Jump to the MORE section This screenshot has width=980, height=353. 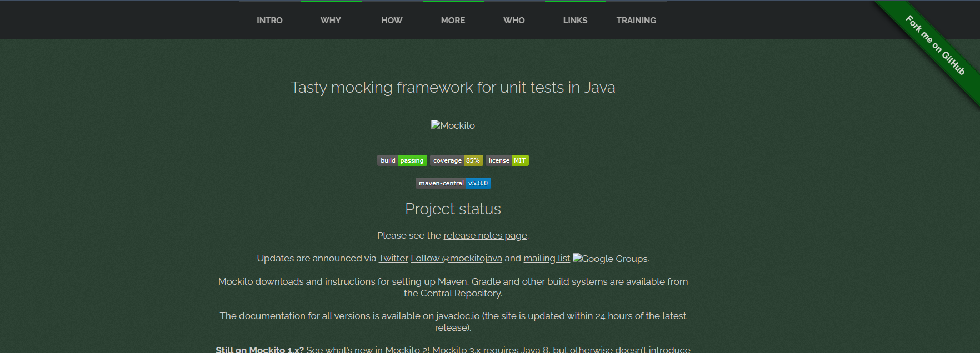(x=453, y=20)
